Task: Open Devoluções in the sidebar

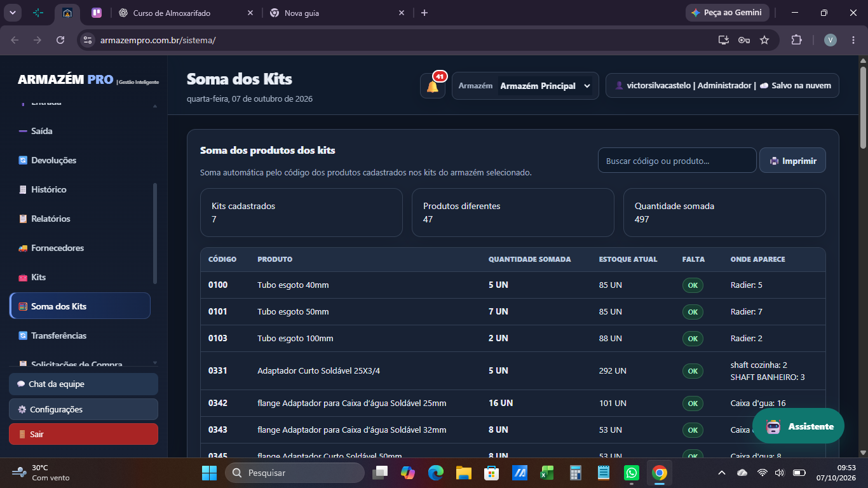Action: [80, 160]
